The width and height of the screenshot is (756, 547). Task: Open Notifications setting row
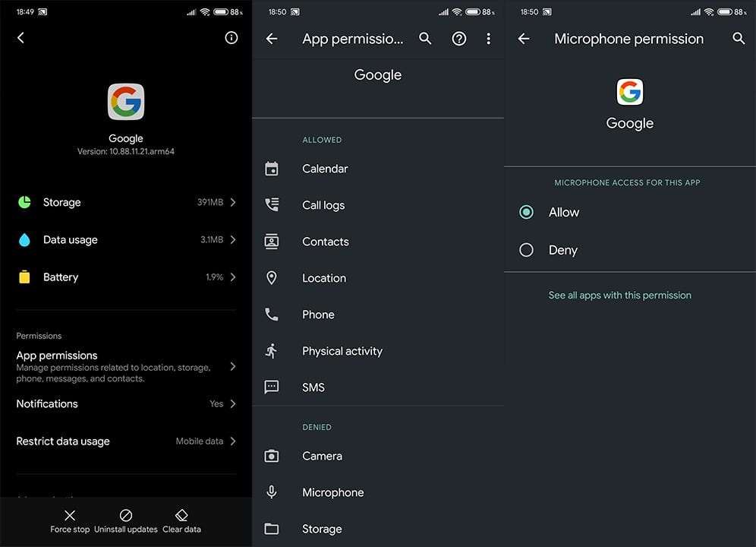point(125,404)
